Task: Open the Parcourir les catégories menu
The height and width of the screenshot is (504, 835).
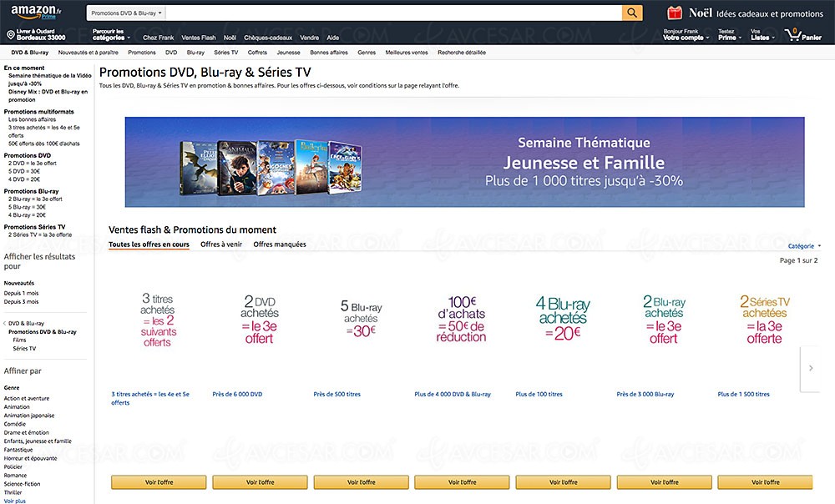Action: pyautogui.click(x=109, y=35)
